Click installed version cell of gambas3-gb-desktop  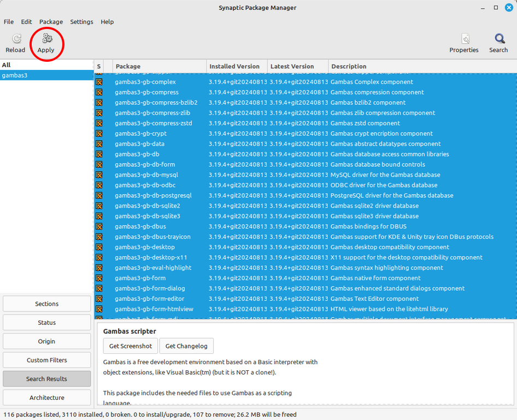tap(238, 247)
